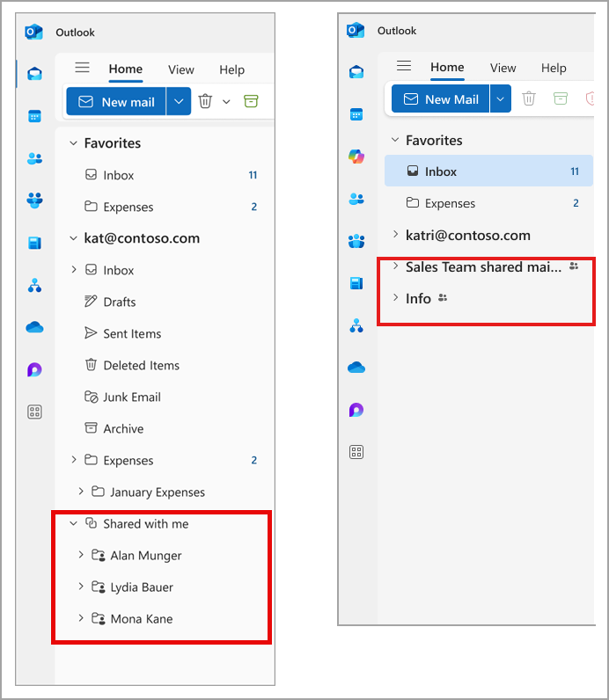Open purple Loop icon in right Outlook sidebar

pos(356,410)
